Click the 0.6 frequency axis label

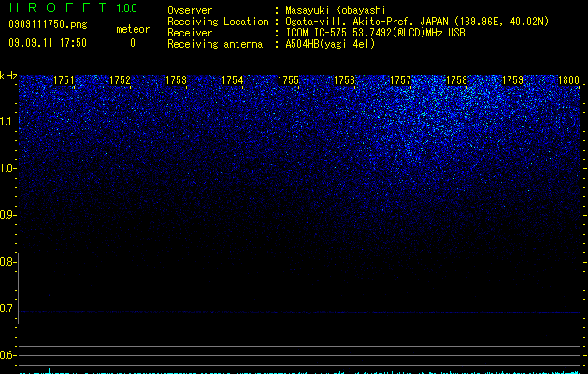[7, 355]
